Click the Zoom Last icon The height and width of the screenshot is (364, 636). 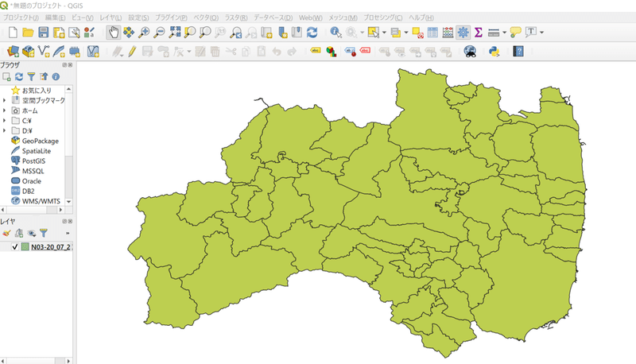(235, 33)
